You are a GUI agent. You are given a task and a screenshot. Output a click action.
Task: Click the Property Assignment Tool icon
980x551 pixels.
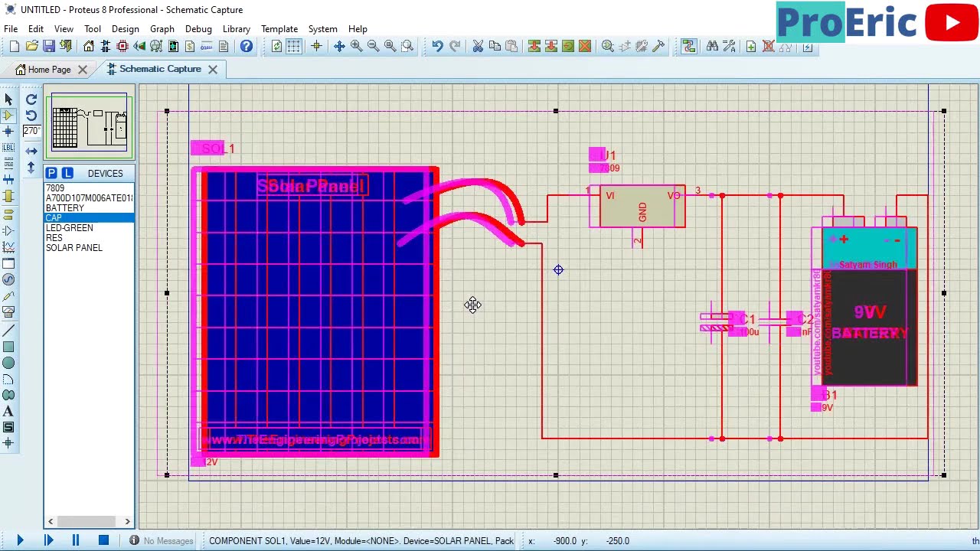pos(729,47)
